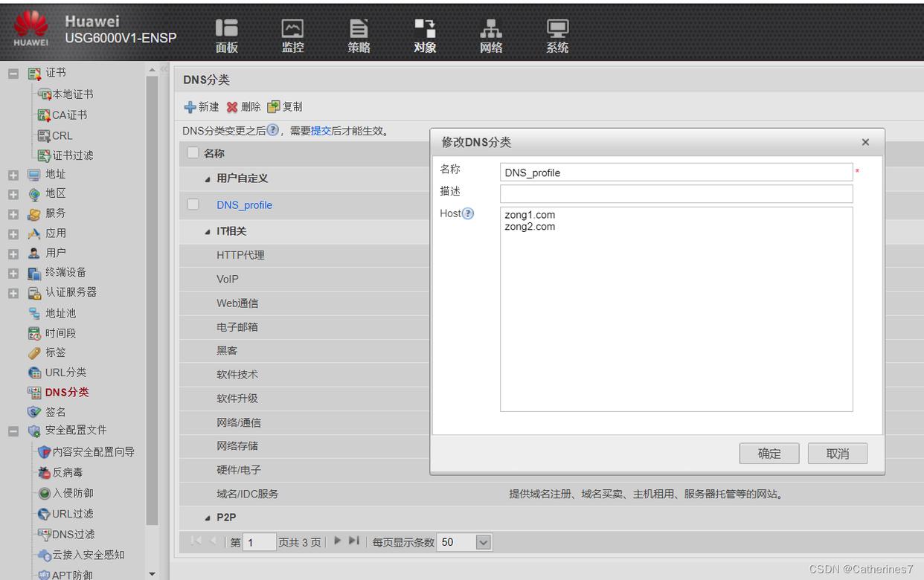924x580 pixels.
Task: Click the 描述 input field
Action: pyautogui.click(x=676, y=194)
